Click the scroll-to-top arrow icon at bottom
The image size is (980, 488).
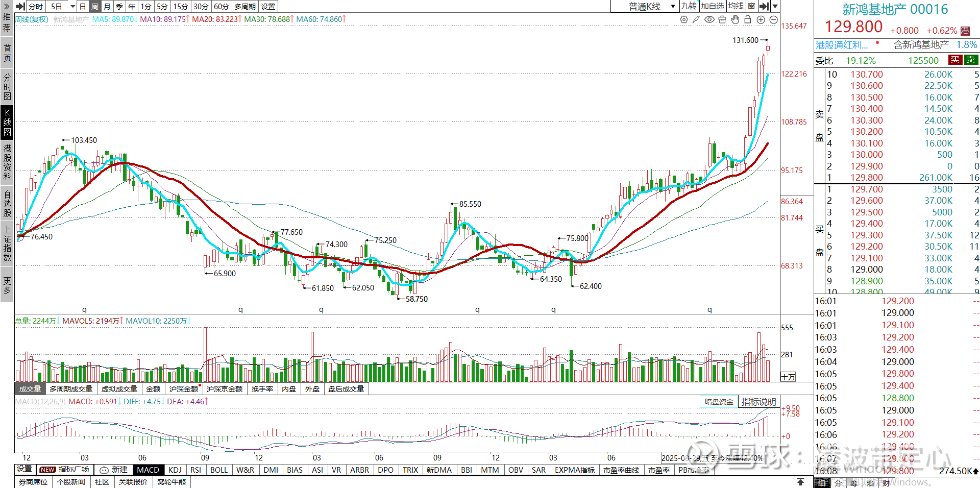[801, 482]
